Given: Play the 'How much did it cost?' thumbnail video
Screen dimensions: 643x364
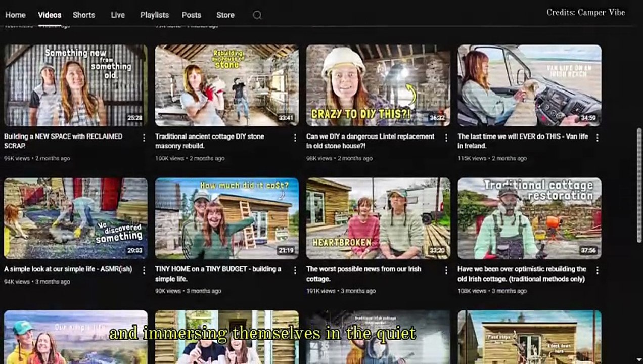Looking at the screenshot, I should point(226,218).
